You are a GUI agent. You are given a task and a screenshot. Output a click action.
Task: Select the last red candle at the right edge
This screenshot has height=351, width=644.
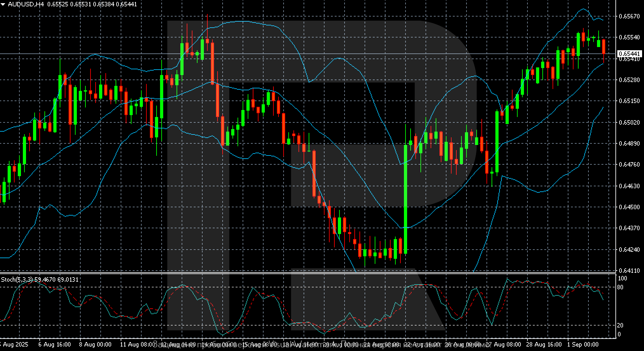pos(603,46)
